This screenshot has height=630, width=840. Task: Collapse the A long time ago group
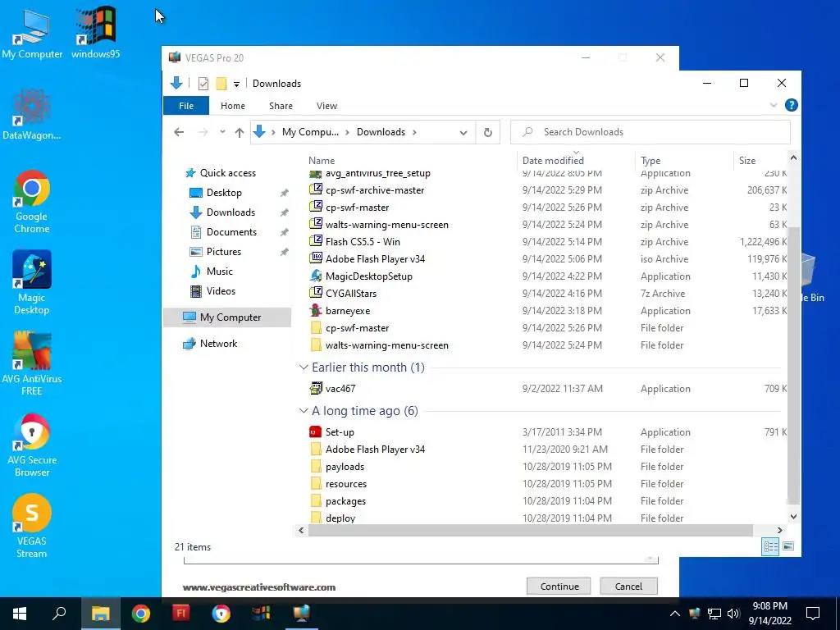304,411
